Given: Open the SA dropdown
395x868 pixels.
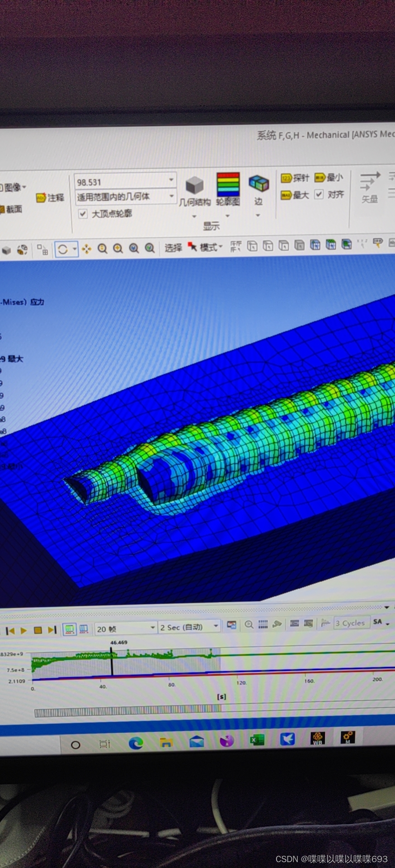Looking at the screenshot, I should coord(381,622).
